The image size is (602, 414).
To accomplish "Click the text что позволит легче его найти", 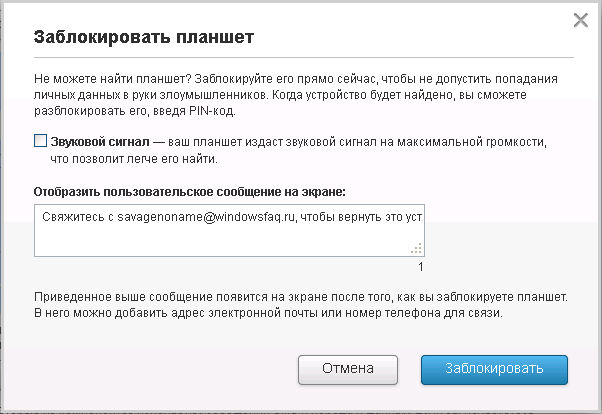I will click(133, 158).
